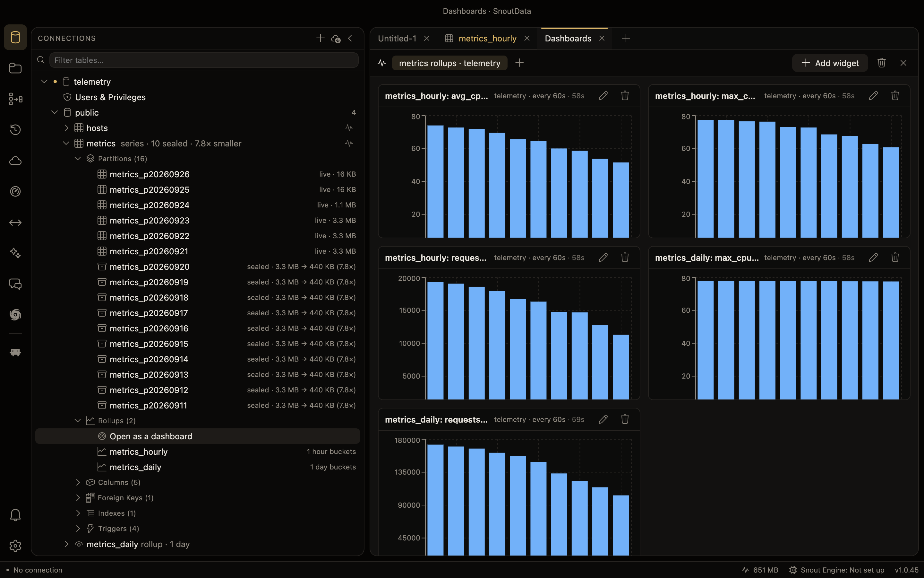This screenshot has height=578, width=924.
Task: Close the dashboard toolbar with X icon
Action: [x=903, y=63]
